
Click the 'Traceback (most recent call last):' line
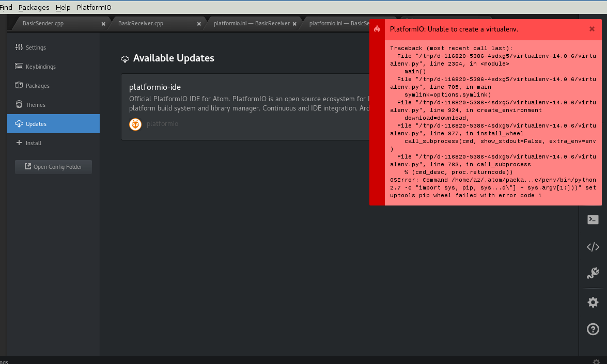451,49
